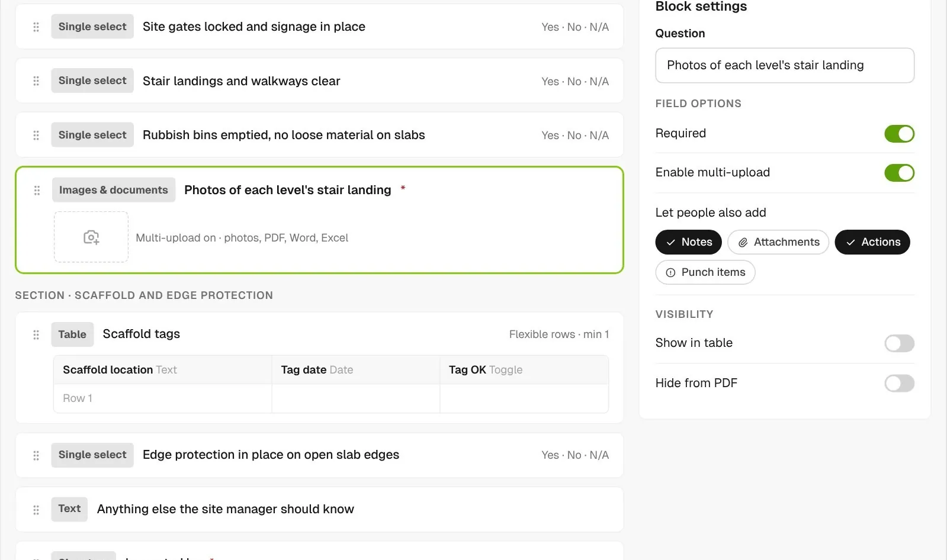Click the Tag date column header
This screenshot has height=560, width=947.
pos(355,370)
